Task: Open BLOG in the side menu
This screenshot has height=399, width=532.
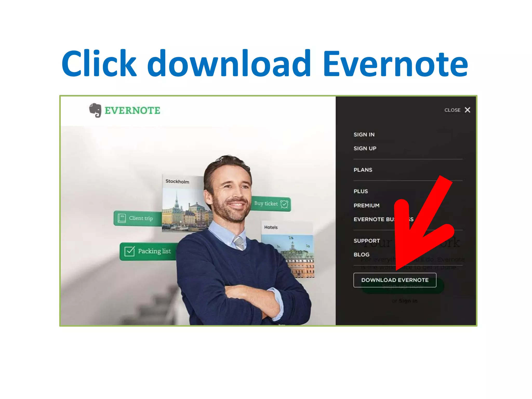Action: 361,255
